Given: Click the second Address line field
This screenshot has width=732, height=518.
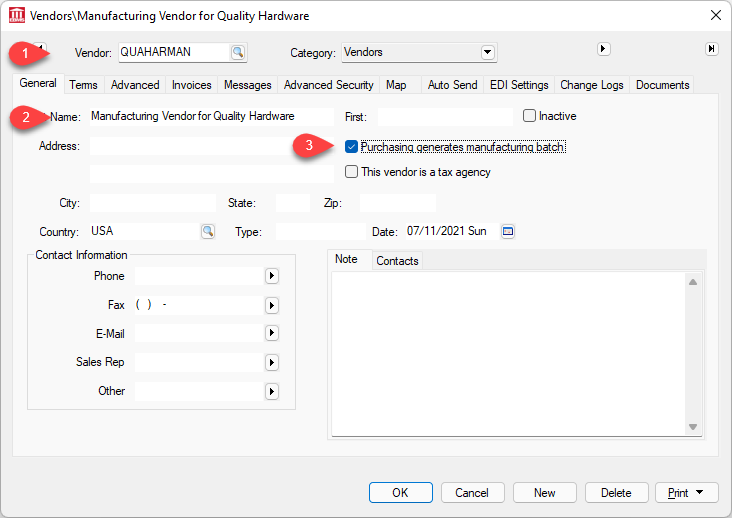Looking at the screenshot, I should click(x=212, y=174).
